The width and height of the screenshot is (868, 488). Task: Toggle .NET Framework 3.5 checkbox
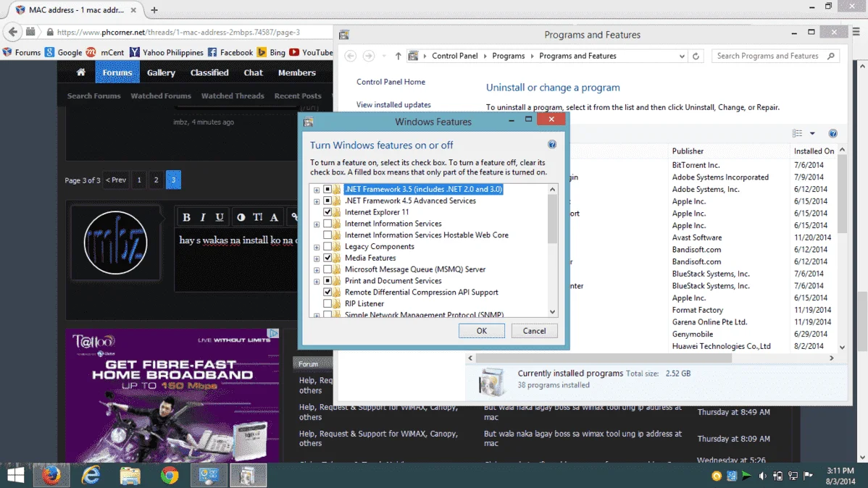click(327, 189)
